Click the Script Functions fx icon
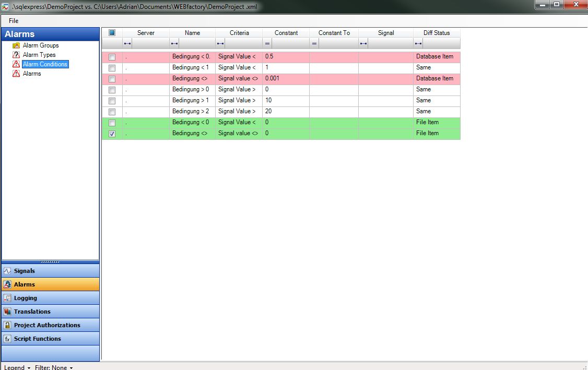The width and height of the screenshot is (588, 370). [x=7, y=338]
